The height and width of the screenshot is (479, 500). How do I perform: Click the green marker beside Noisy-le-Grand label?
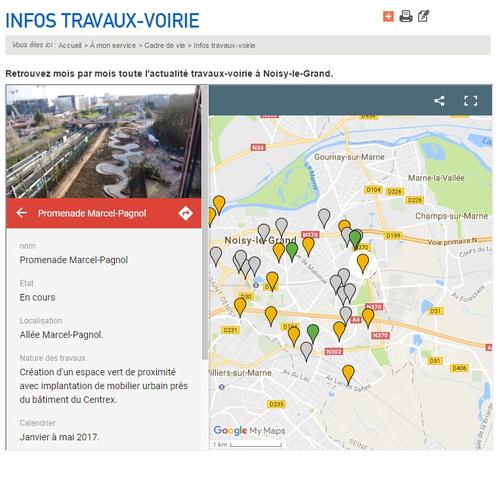click(x=292, y=251)
